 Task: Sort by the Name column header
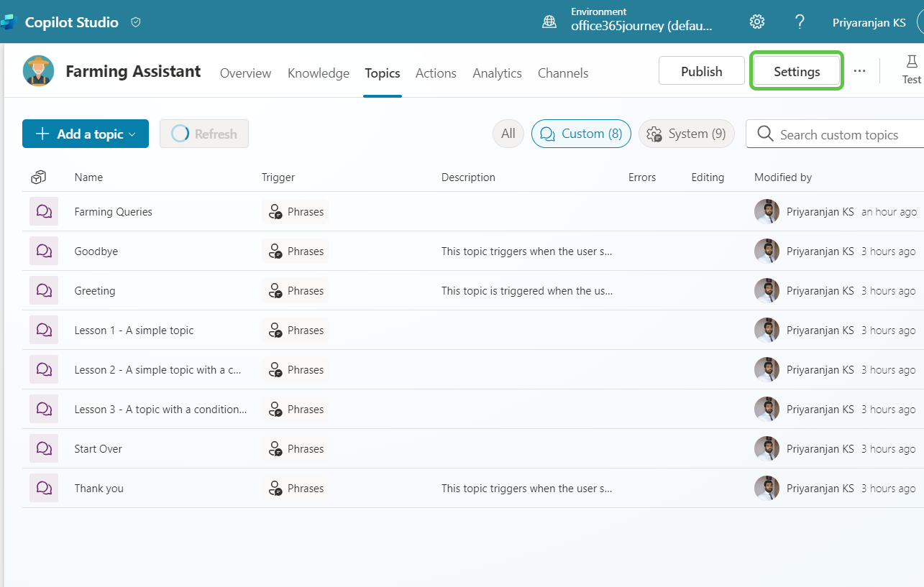(88, 177)
